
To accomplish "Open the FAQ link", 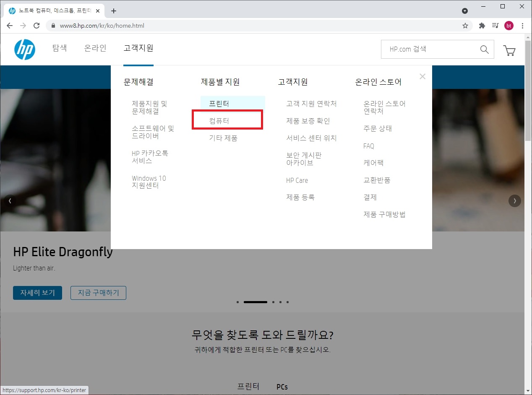I will [x=369, y=146].
